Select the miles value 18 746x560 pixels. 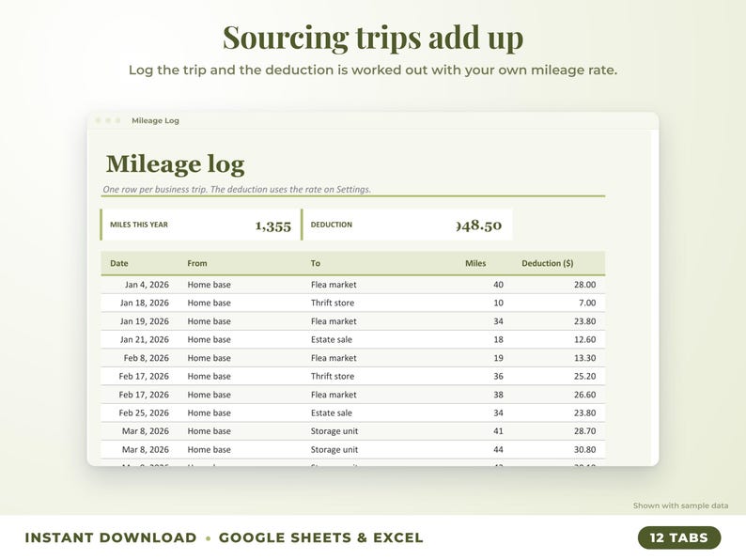coord(498,339)
